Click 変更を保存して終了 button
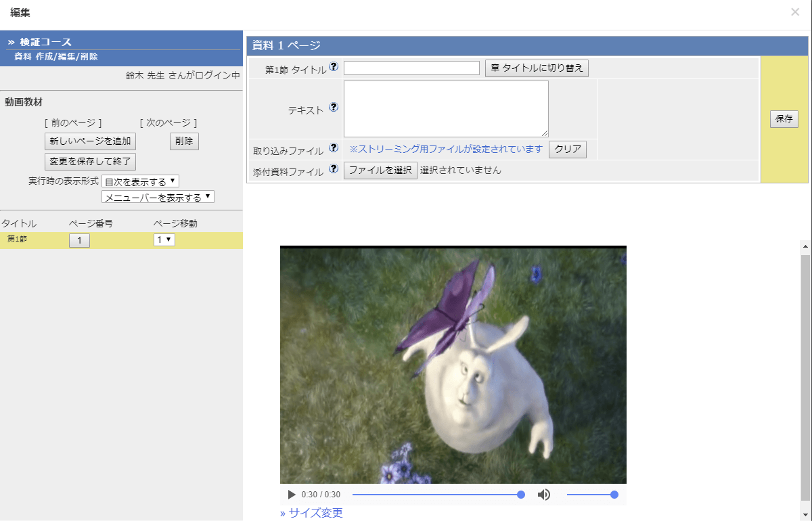Screen dimensions: 812x521 coord(90,162)
